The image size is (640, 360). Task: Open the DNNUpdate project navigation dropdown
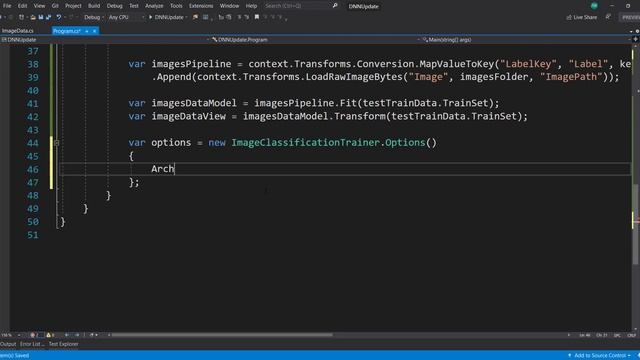coord(105,40)
